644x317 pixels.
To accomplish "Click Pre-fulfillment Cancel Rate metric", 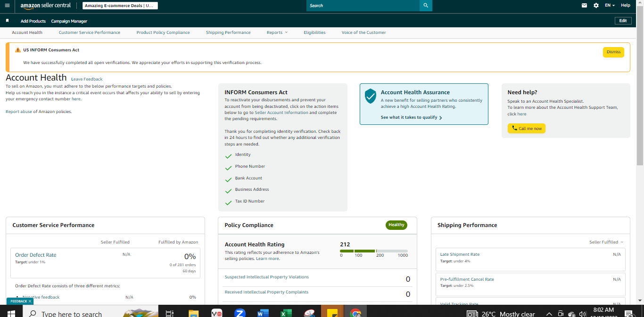I will click(467, 279).
